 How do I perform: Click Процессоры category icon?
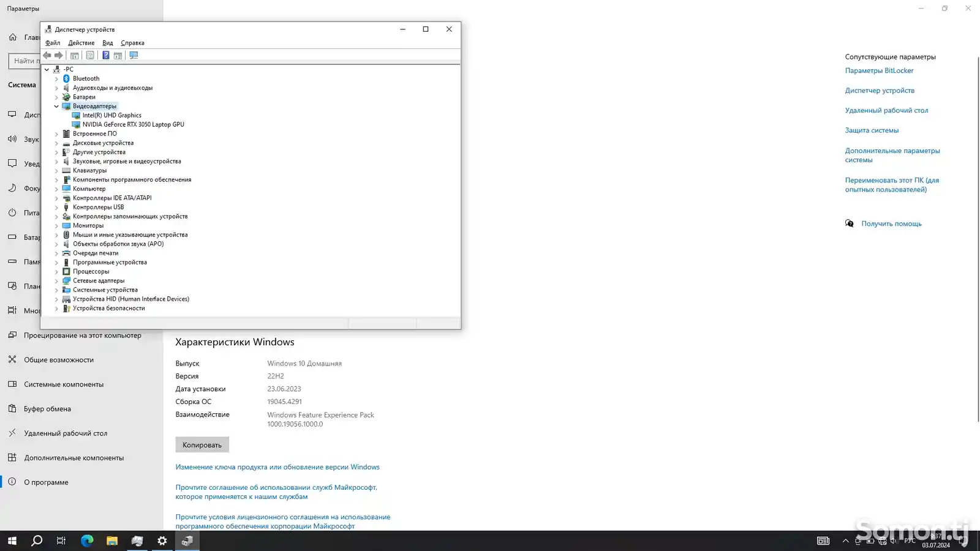[x=66, y=271]
